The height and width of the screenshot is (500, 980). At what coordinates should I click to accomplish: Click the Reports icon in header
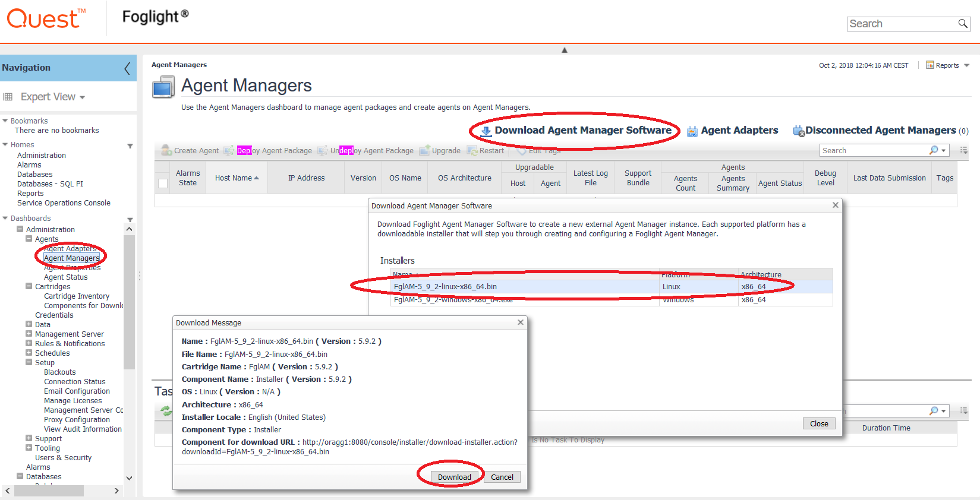930,65
